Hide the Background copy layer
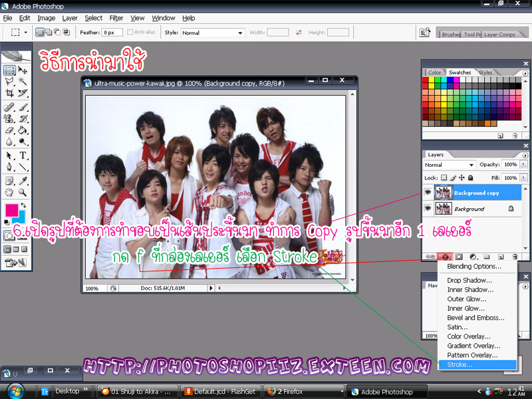Screen dimensions: 532x399 [428, 192]
